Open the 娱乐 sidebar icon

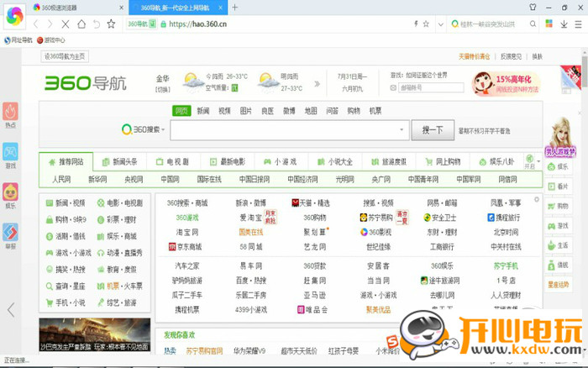[10, 197]
